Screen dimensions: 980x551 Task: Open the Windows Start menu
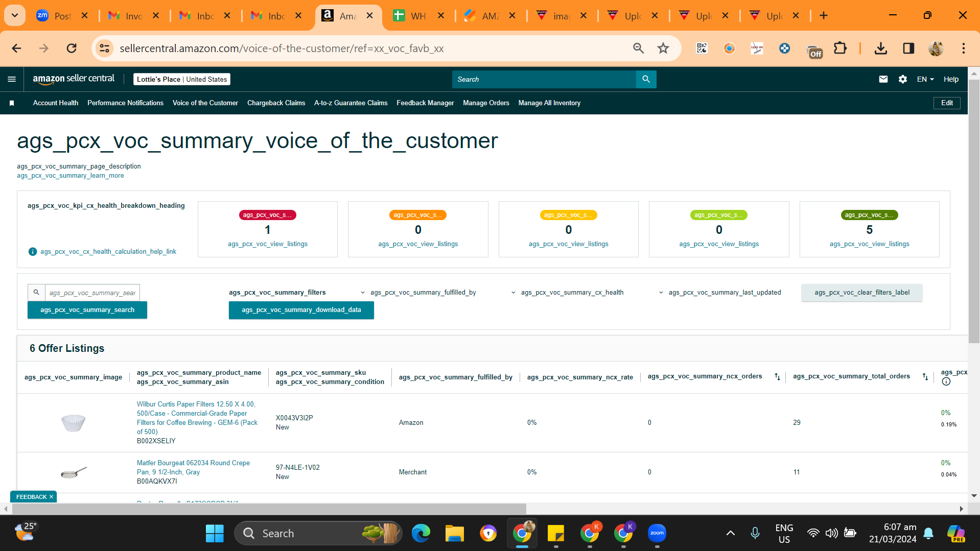tap(215, 533)
